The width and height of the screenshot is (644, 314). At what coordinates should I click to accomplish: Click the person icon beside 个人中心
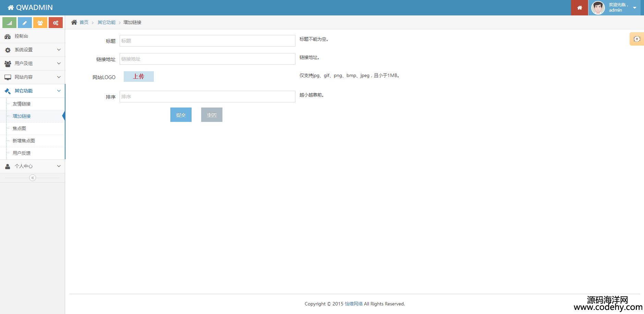[x=8, y=166]
